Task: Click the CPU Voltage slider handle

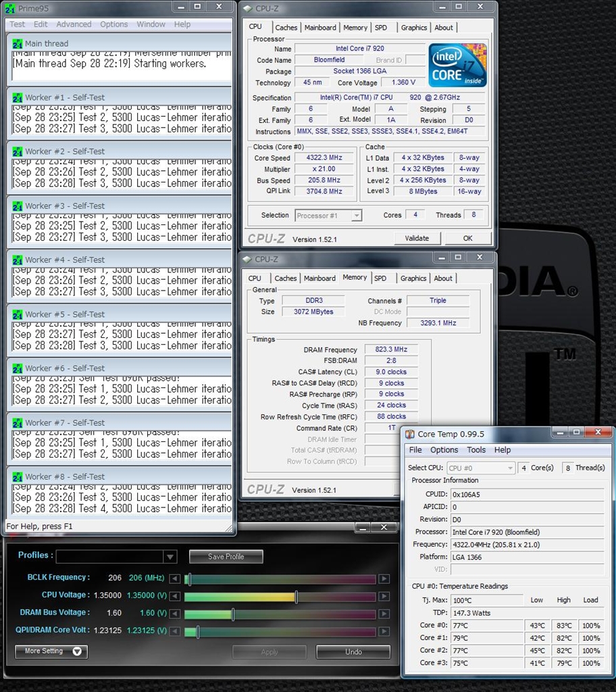Action: [297, 597]
